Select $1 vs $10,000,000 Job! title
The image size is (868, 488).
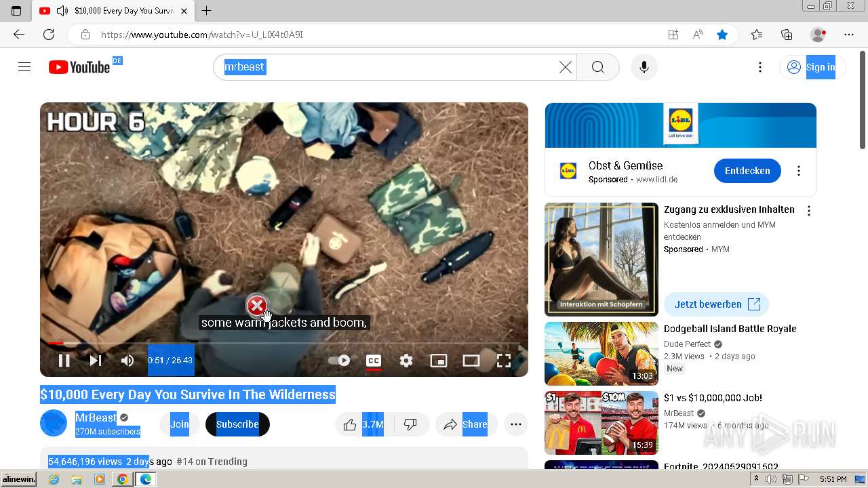pos(713,398)
